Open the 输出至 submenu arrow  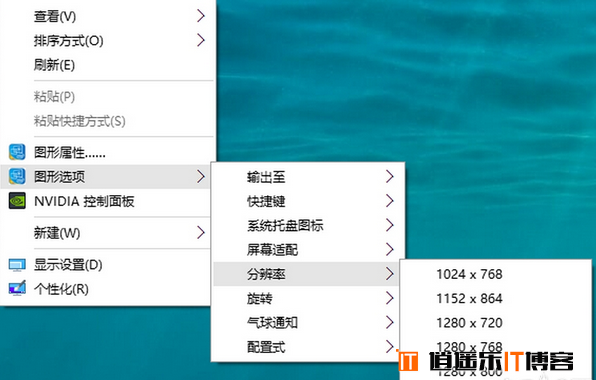coord(389,177)
